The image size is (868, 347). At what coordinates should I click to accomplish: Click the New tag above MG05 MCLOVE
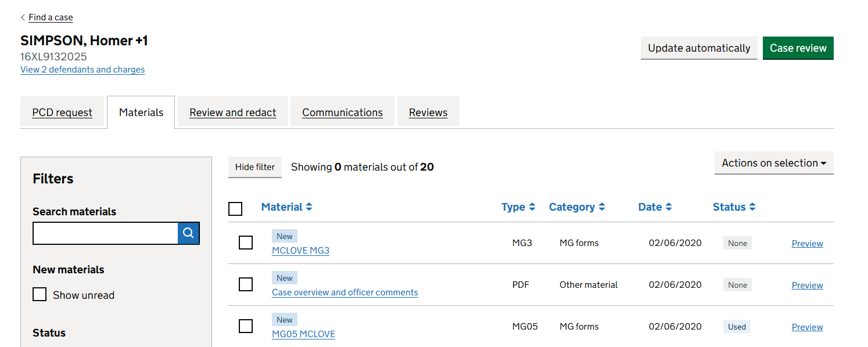coord(285,320)
